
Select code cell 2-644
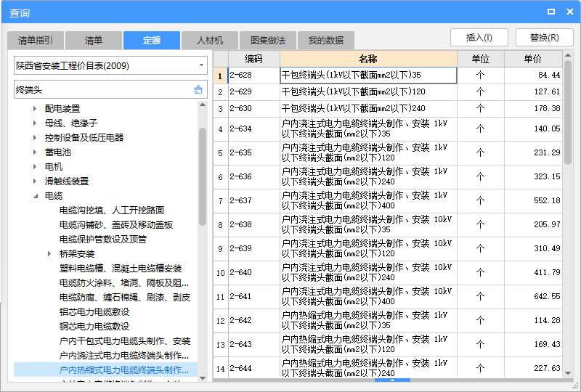(x=253, y=368)
